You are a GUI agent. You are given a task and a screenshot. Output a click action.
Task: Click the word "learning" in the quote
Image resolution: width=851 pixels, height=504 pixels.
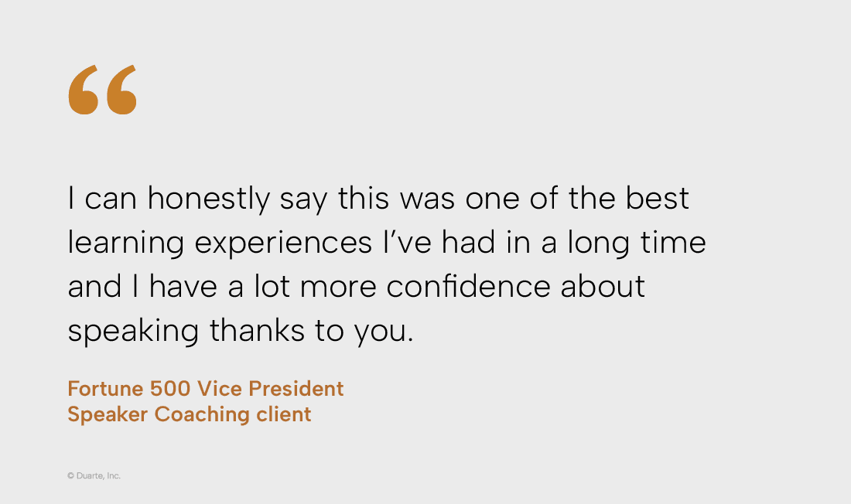[x=125, y=243]
